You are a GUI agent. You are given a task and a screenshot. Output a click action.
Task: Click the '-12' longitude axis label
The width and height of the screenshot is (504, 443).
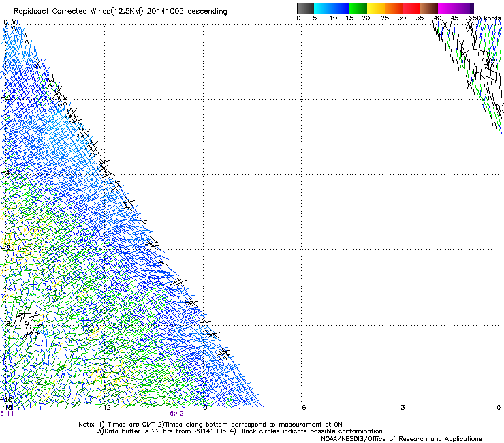104,408
